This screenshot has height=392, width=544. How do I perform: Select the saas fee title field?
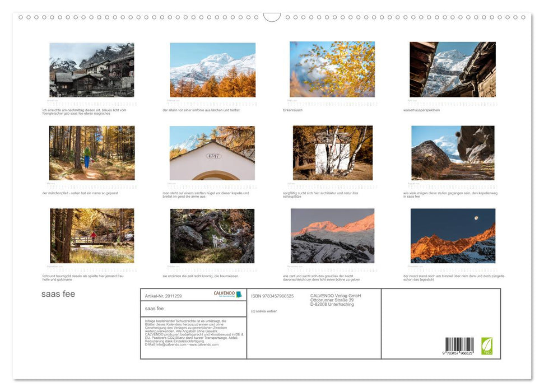tap(156, 307)
